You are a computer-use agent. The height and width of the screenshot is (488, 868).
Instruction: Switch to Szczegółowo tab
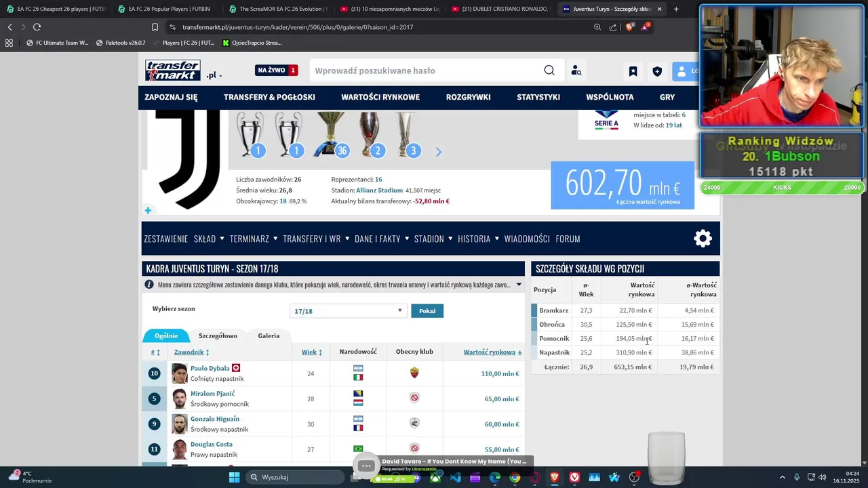218,335
